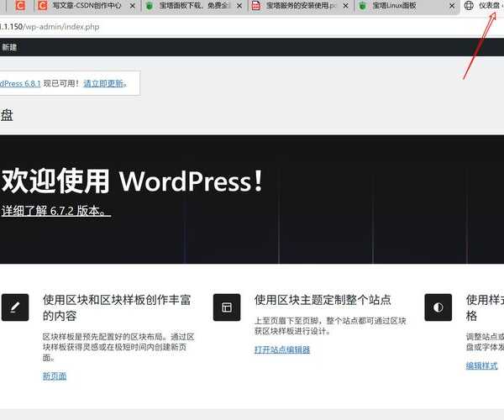504x420 pixels.
Task: Click the green shield icon on 宝塔Linux面板 tab
Action: click(x=362, y=6)
